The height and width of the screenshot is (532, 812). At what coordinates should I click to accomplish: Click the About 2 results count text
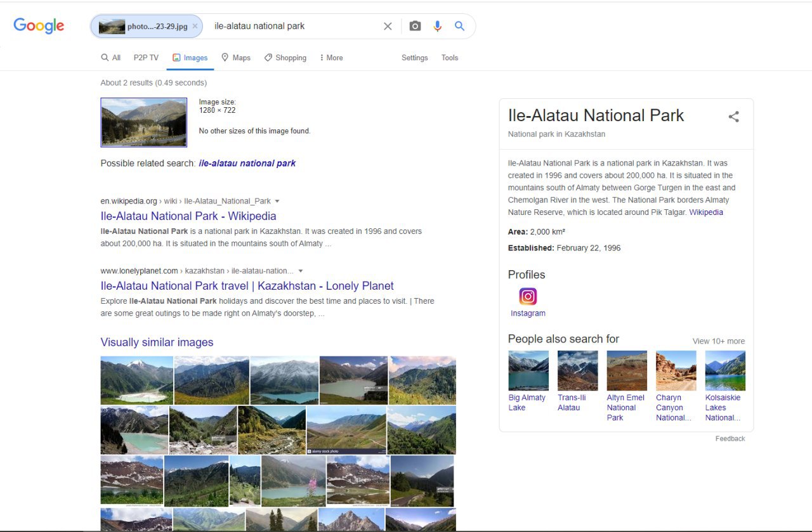point(154,82)
